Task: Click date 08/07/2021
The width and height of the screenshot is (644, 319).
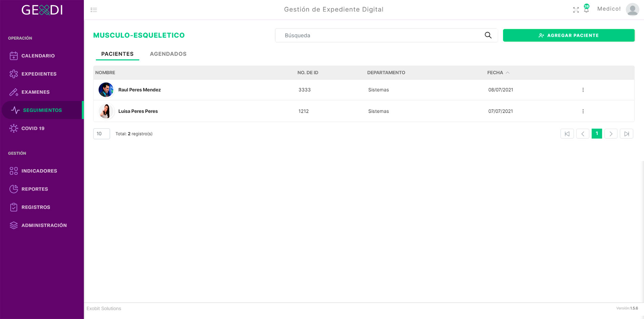Action: tap(501, 90)
